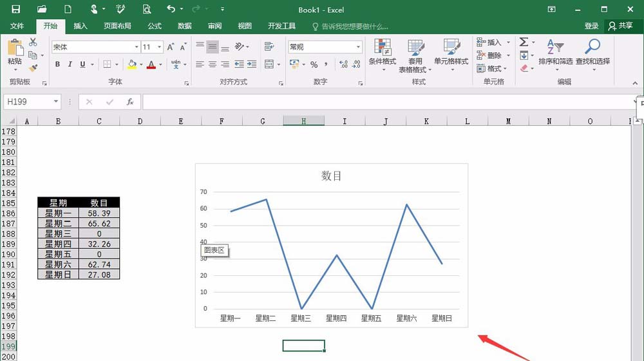Increase font size with large A

(x=171, y=47)
